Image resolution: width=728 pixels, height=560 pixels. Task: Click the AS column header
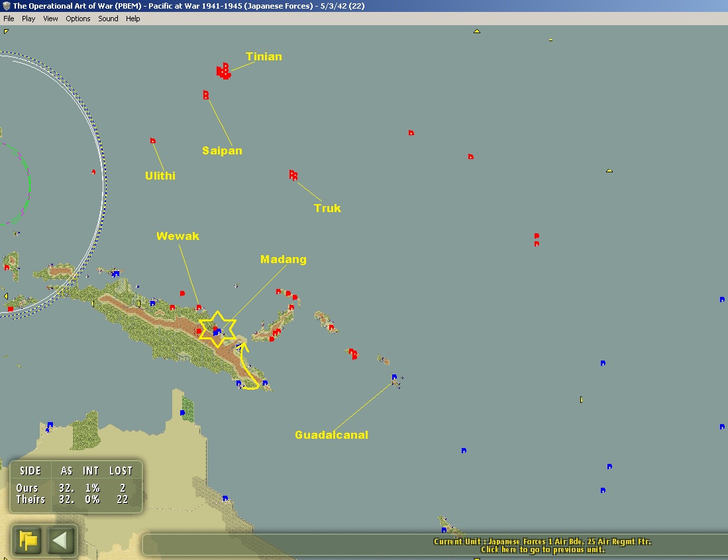[66, 471]
